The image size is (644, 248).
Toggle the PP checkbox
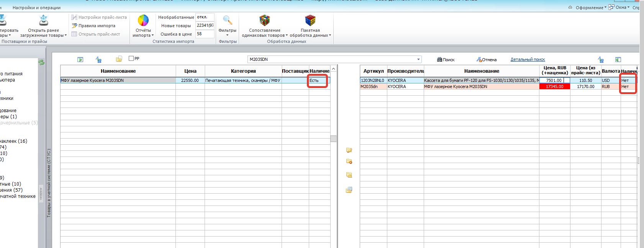coord(131,59)
